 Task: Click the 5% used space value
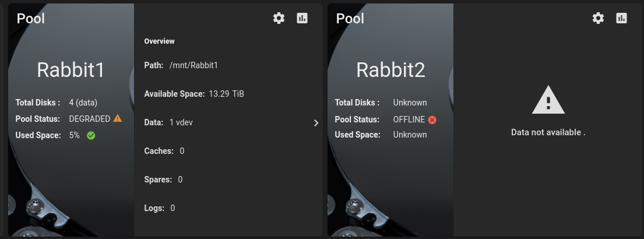75,135
